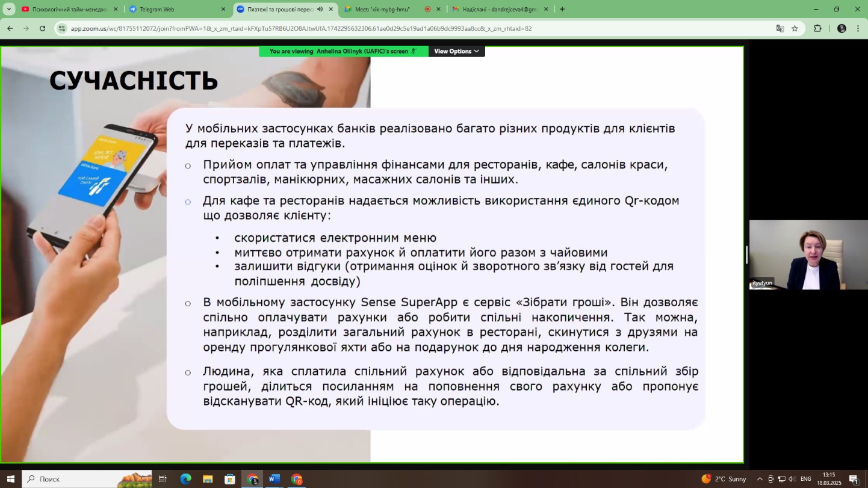View site information icon in address bar

coord(61,28)
